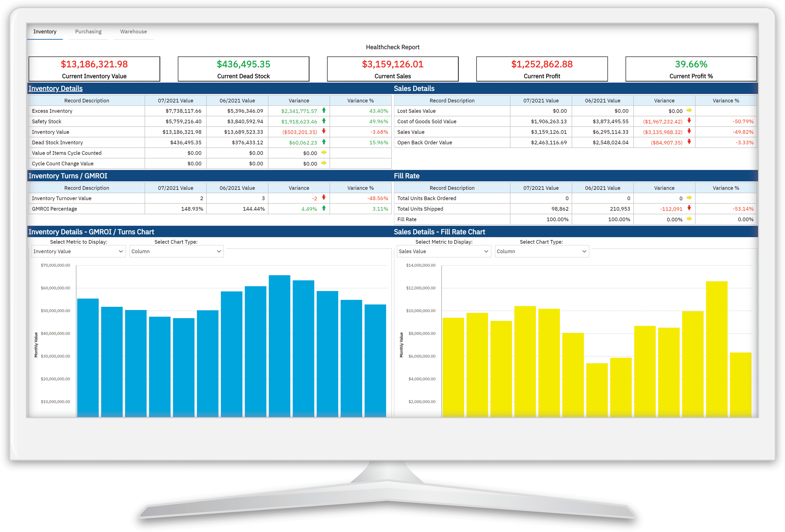The width and height of the screenshot is (785, 532).
Task: Click red down arrow in Cost of Goods Sold row
Action: click(689, 121)
